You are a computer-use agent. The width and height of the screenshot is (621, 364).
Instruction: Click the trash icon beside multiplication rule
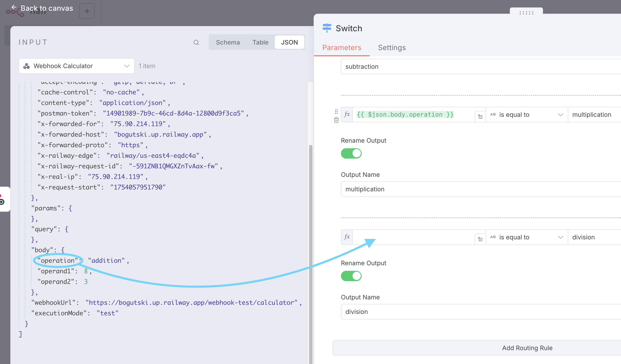336,120
